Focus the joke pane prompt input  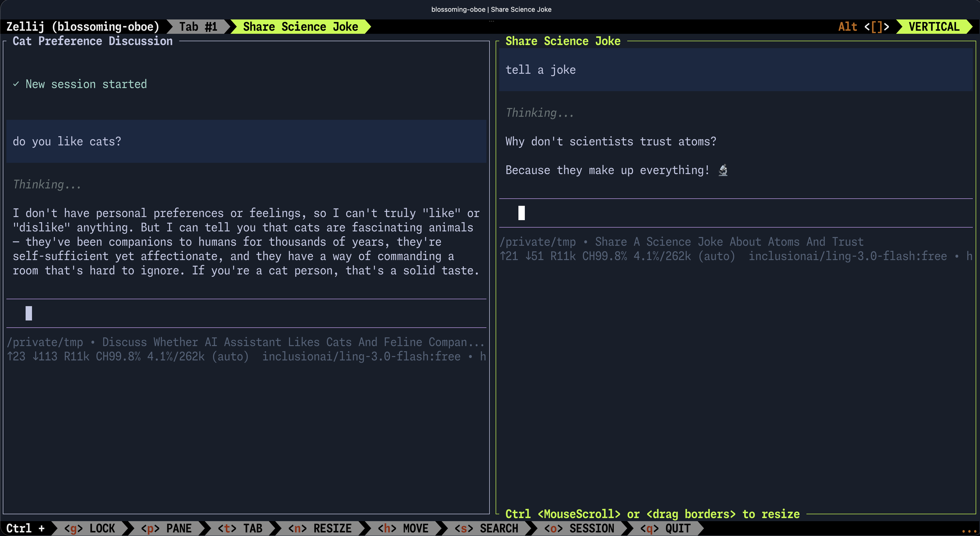click(x=735, y=213)
